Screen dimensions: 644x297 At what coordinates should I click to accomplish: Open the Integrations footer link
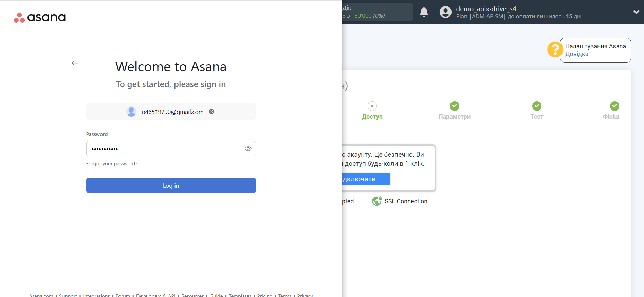click(x=96, y=295)
